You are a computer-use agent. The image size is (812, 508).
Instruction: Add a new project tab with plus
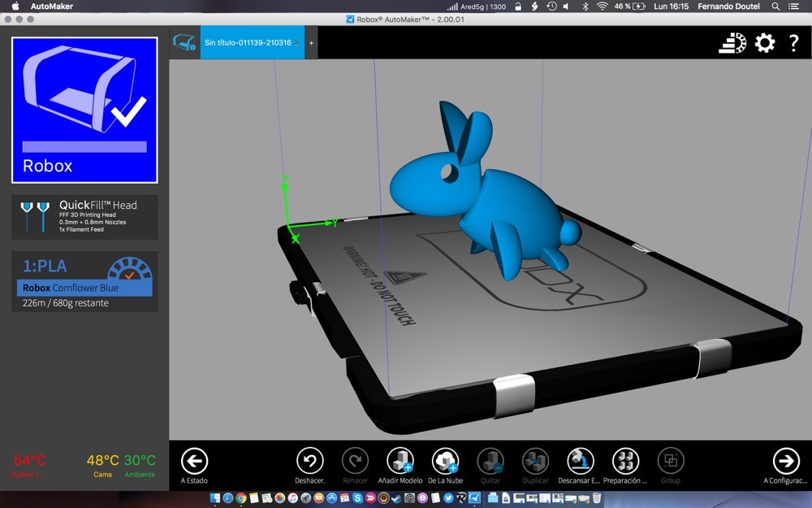pyautogui.click(x=311, y=43)
